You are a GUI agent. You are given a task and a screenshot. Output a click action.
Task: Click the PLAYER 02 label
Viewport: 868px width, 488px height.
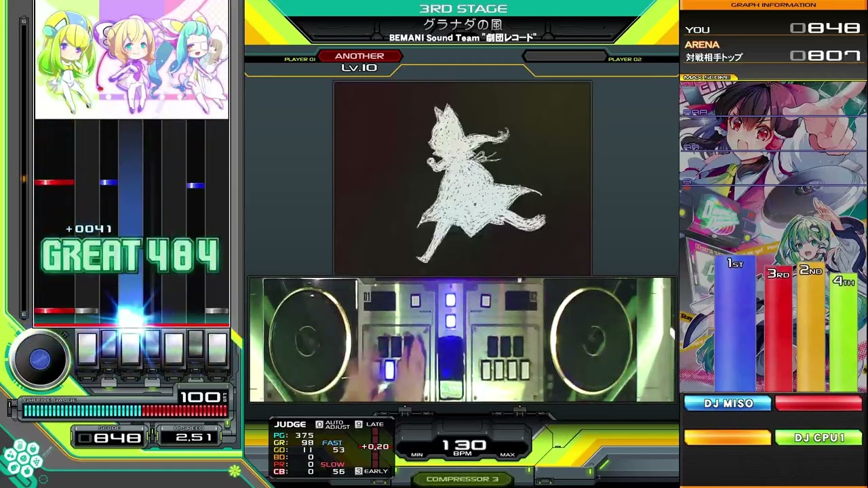pyautogui.click(x=625, y=60)
